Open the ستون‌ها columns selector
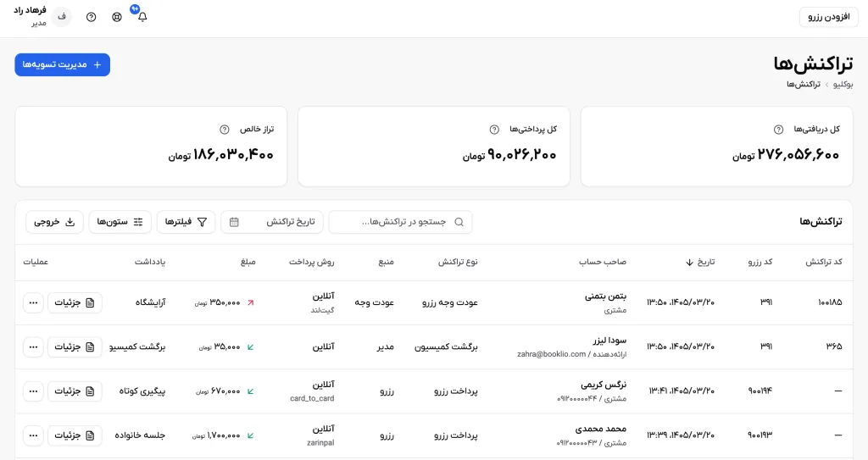The width and height of the screenshot is (868, 460). pyautogui.click(x=120, y=222)
